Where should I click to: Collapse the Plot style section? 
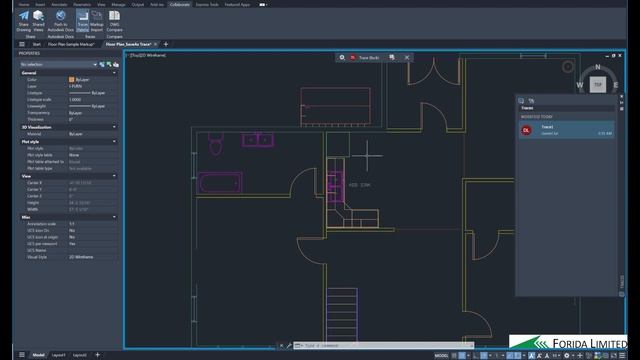click(114, 142)
